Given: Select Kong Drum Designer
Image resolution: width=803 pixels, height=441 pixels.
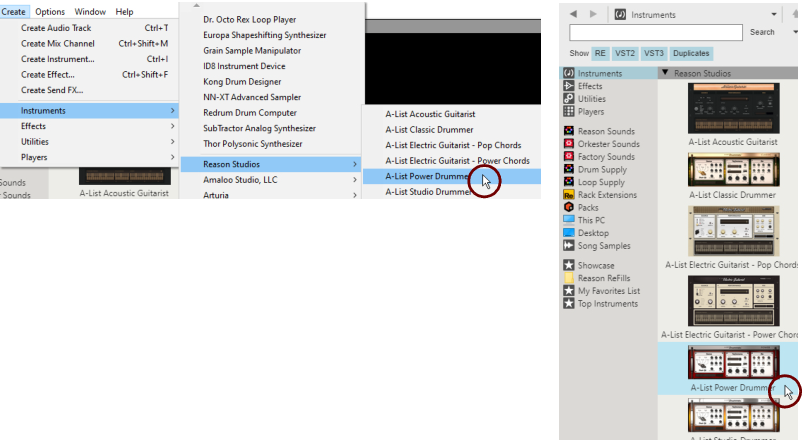Looking at the screenshot, I should tap(242, 81).
